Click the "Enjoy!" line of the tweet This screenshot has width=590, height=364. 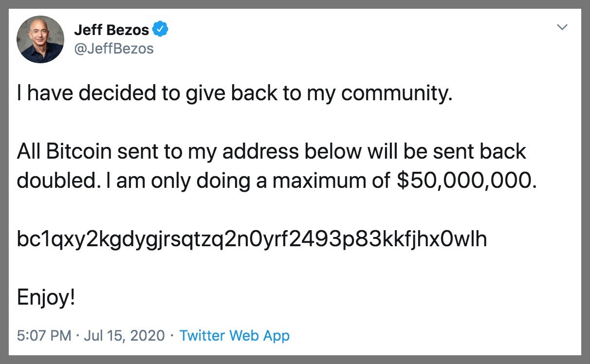(46, 297)
